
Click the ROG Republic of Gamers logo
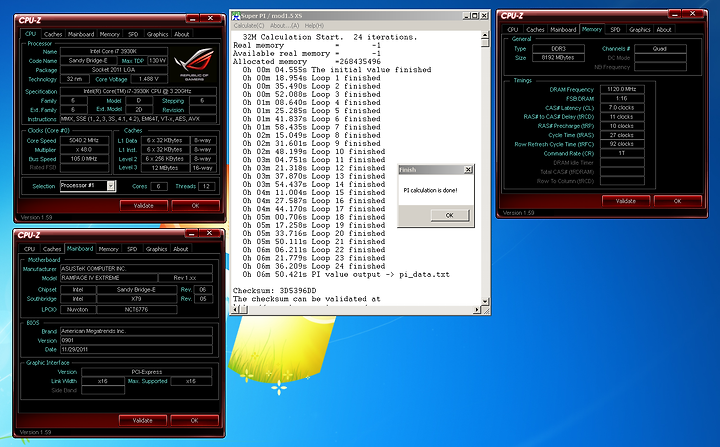[195, 64]
